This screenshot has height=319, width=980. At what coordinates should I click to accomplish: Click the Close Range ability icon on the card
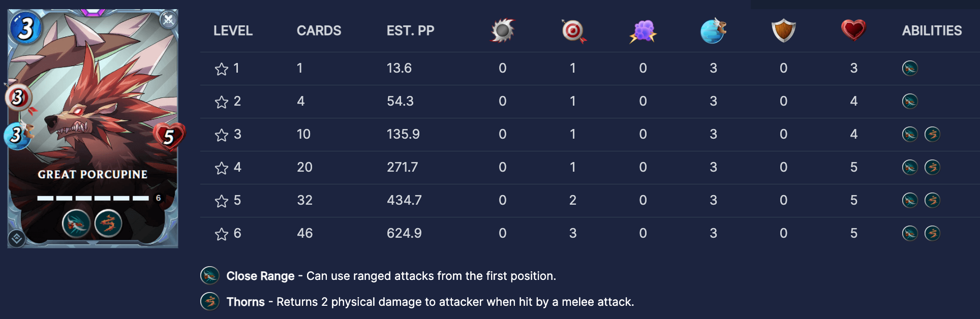(76, 223)
